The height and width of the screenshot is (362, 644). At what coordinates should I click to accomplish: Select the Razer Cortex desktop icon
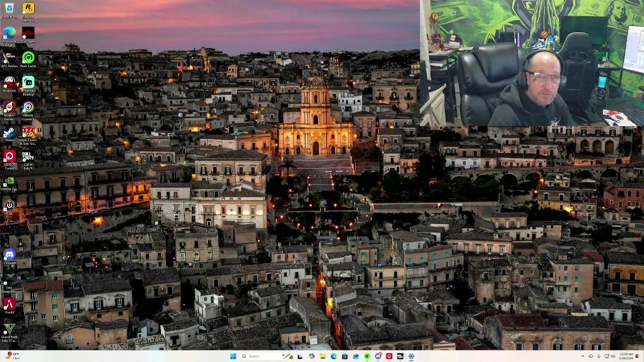pyautogui.click(x=28, y=58)
